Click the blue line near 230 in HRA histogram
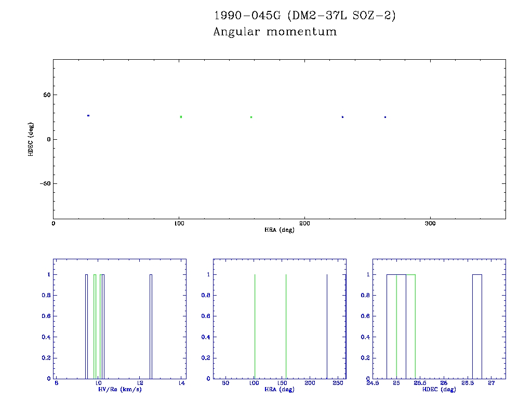 (x=327, y=326)
